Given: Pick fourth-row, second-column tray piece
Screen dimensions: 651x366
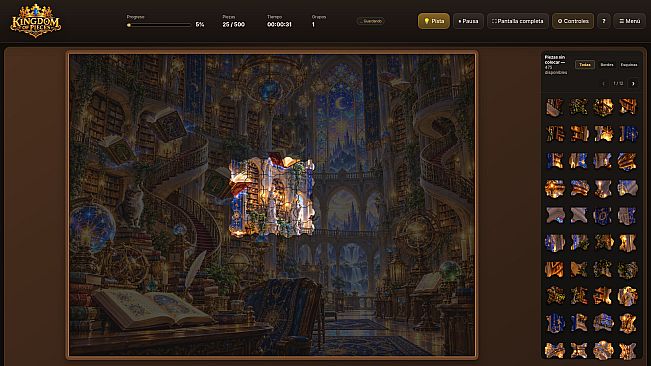Looking at the screenshot, I should [579, 188].
